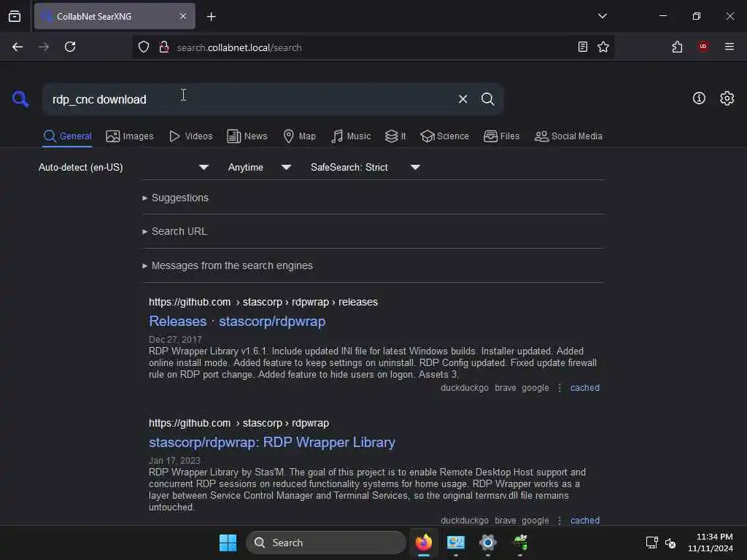Switch to the General category
This screenshot has width=747, height=560.
click(67, 136)
